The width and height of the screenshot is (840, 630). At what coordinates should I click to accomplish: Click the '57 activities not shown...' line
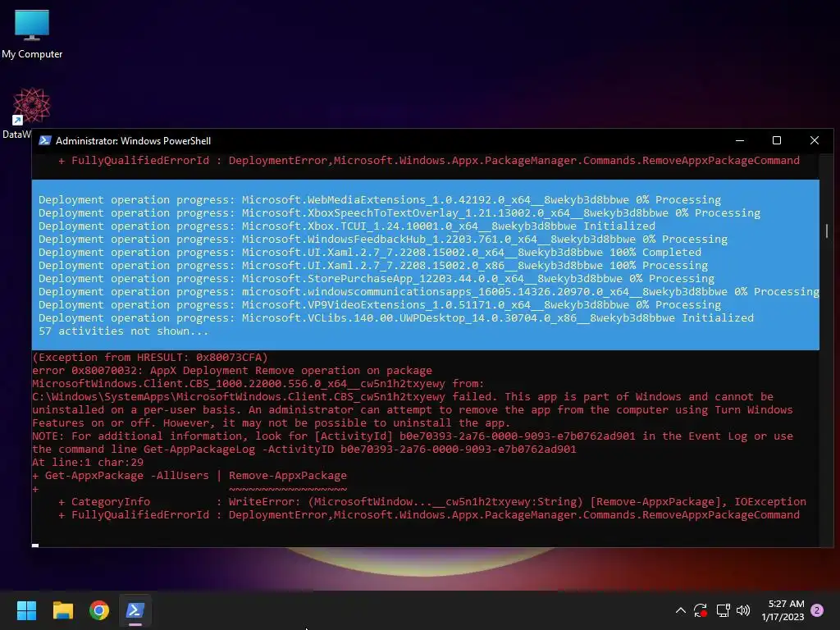(x=123, y=331)
